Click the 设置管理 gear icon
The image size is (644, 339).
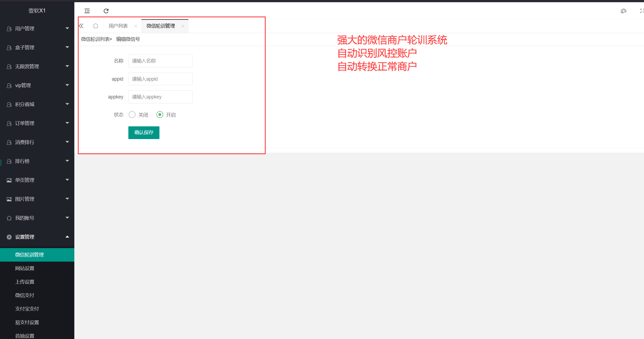9,237
